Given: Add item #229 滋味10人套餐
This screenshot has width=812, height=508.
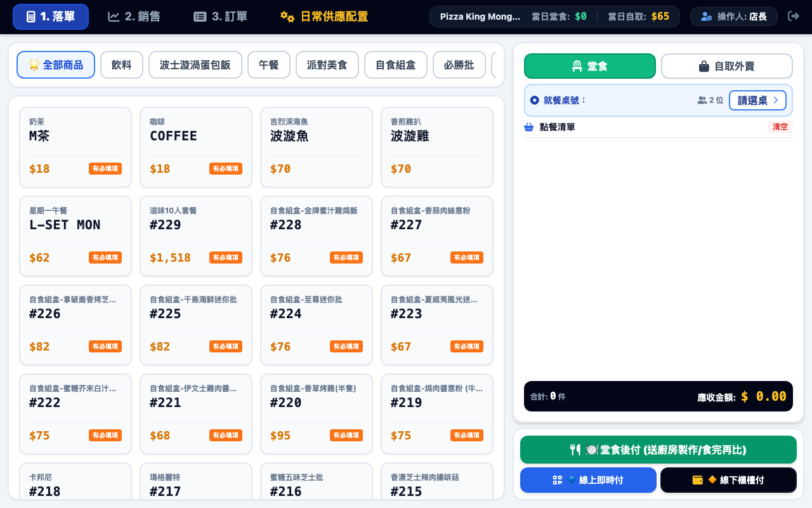Looking at the screenshot, I should coord(196,236).
